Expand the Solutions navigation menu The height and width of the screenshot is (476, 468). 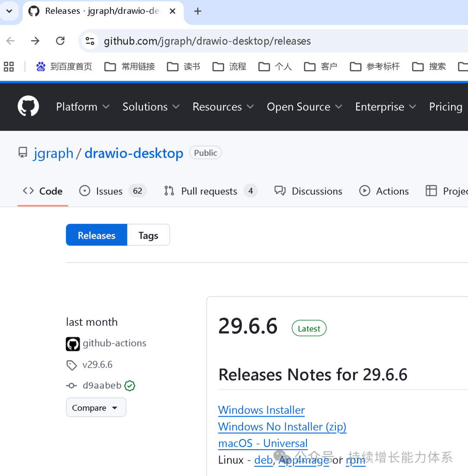[150, 107]
